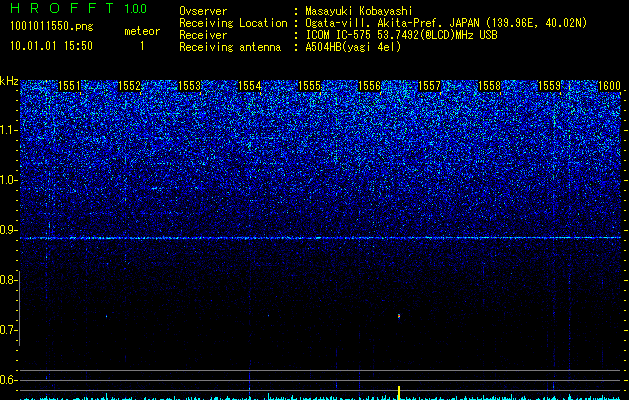Select the filename 1001011550.png
The image size is (629, 400).
click(x=52, y=27)
